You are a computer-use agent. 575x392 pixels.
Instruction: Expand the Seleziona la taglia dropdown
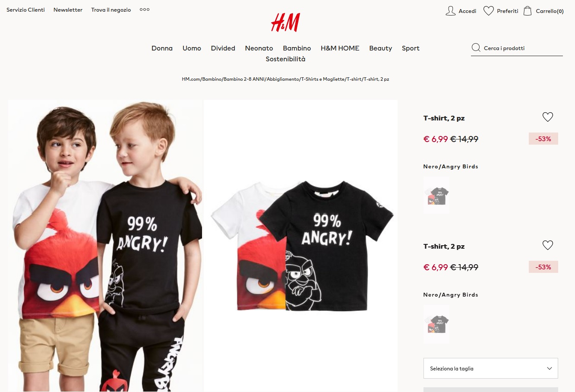pos(491,368)
